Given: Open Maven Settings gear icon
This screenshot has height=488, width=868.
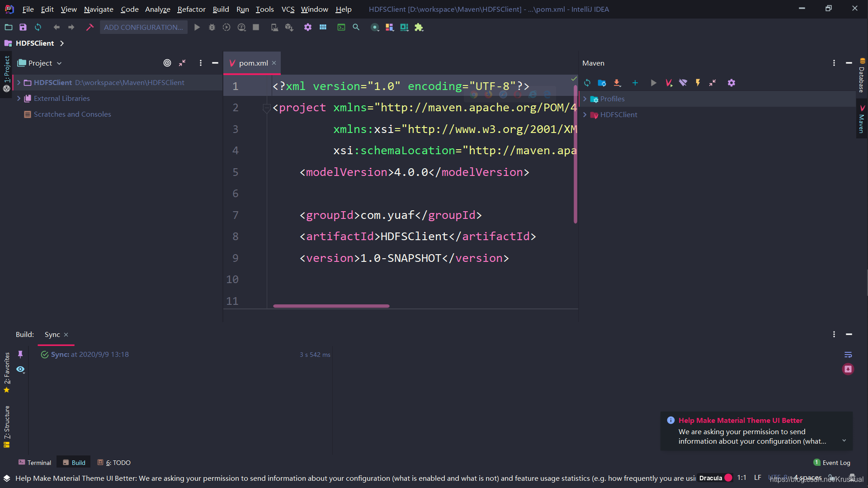Looking at the screenshot, I should (731, 83).
